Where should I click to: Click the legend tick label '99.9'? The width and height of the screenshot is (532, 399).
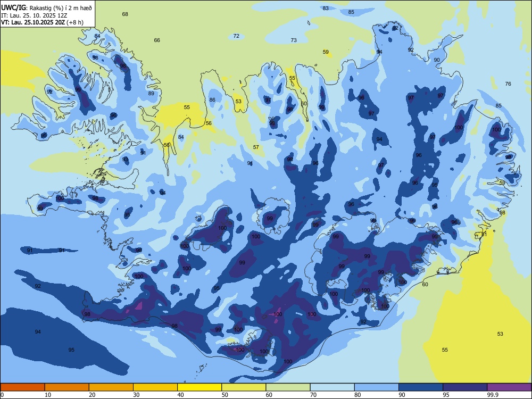492,395
